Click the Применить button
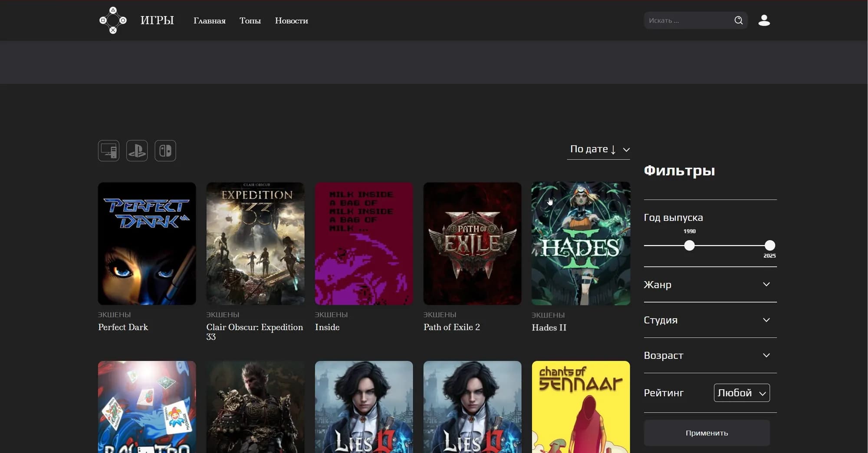Viewport: 868px width, 453px height. coord(707,433)
